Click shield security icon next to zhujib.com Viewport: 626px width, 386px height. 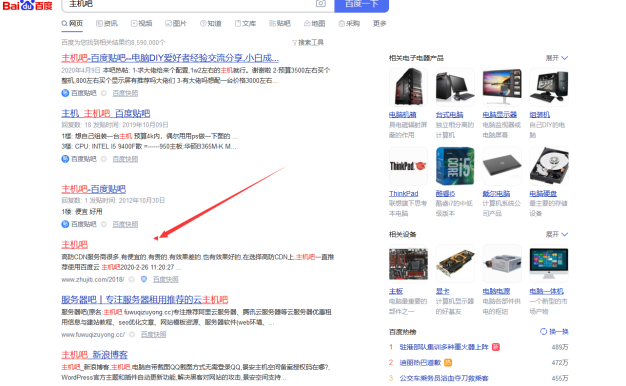point(144,279)
